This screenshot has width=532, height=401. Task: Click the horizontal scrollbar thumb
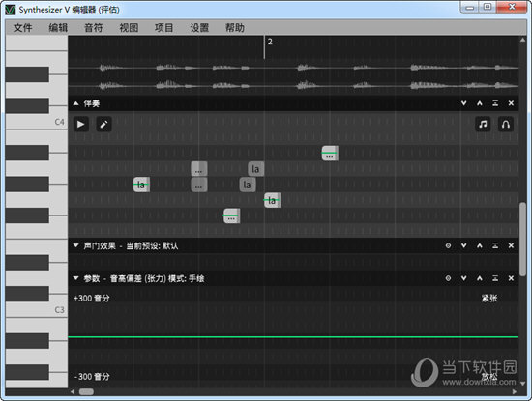[86, 391]
